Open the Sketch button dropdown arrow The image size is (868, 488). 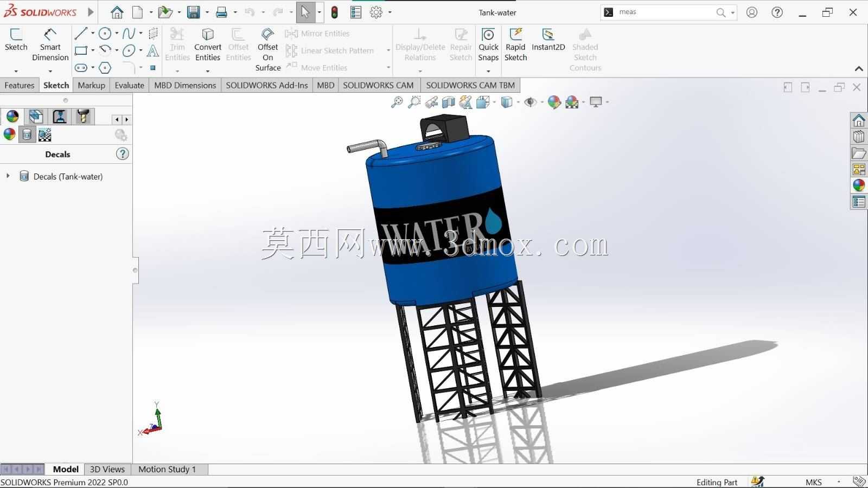coord(16,71)
